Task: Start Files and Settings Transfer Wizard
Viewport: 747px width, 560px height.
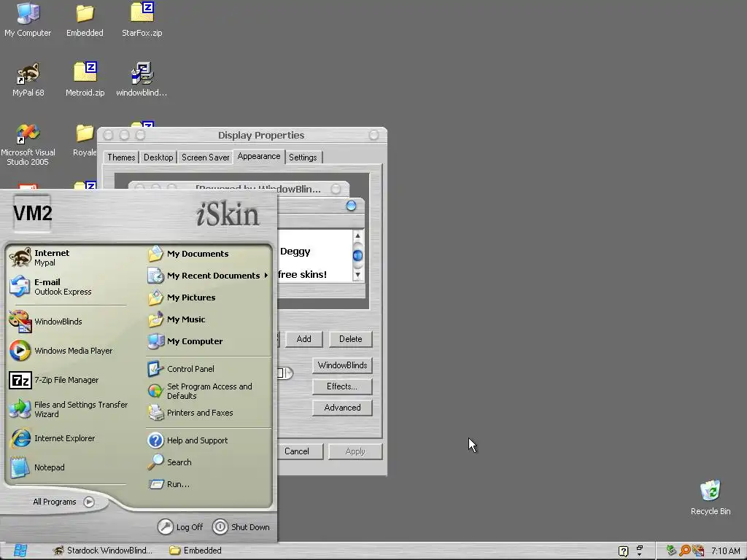Action: pyautogui.click(x=68, y=409)
